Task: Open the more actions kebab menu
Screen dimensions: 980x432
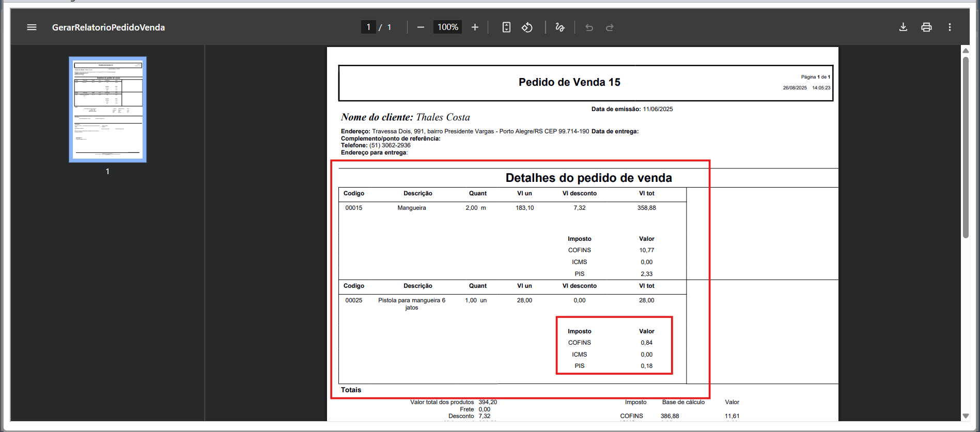Action: coord(950,27)
